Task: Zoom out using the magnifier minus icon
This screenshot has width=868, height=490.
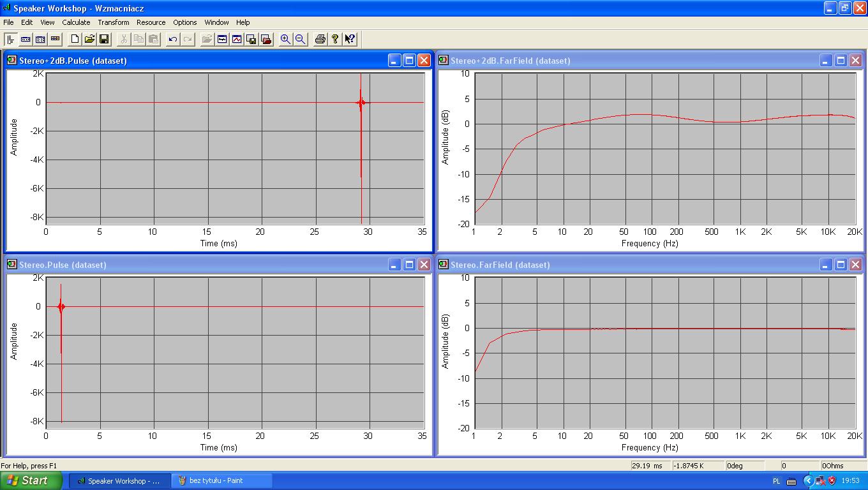Action: [x=300, y=39]
